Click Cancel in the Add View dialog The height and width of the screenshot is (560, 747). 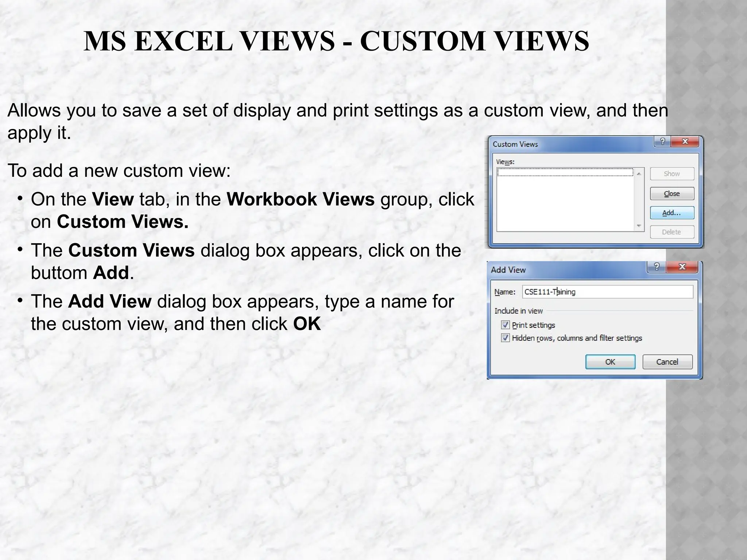click(667, 362)
